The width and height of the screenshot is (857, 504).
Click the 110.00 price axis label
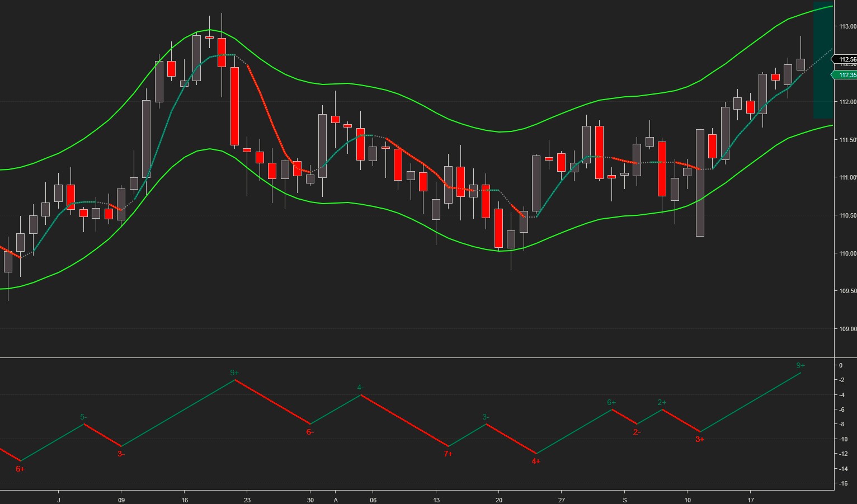pyautogui.click(x=847, y=253)
